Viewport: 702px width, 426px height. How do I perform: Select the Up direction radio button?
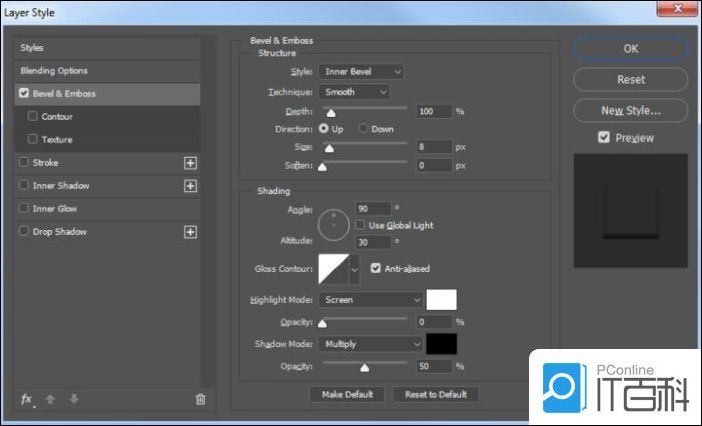tap(323, 128)
